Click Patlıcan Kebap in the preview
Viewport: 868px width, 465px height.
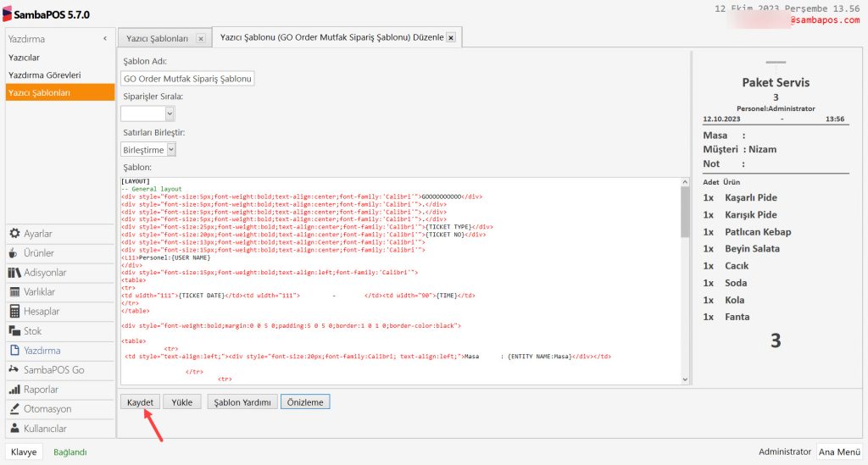758,232
